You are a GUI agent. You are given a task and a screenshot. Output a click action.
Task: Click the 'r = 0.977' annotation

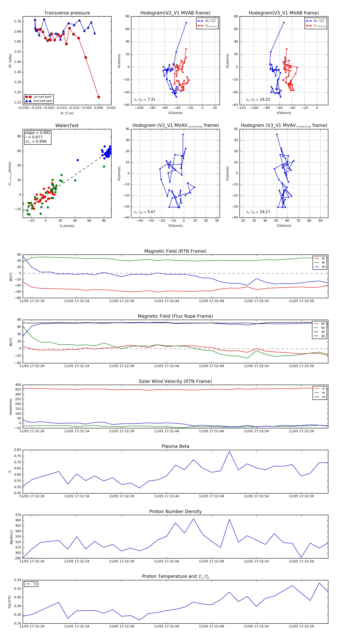point(34,137)
